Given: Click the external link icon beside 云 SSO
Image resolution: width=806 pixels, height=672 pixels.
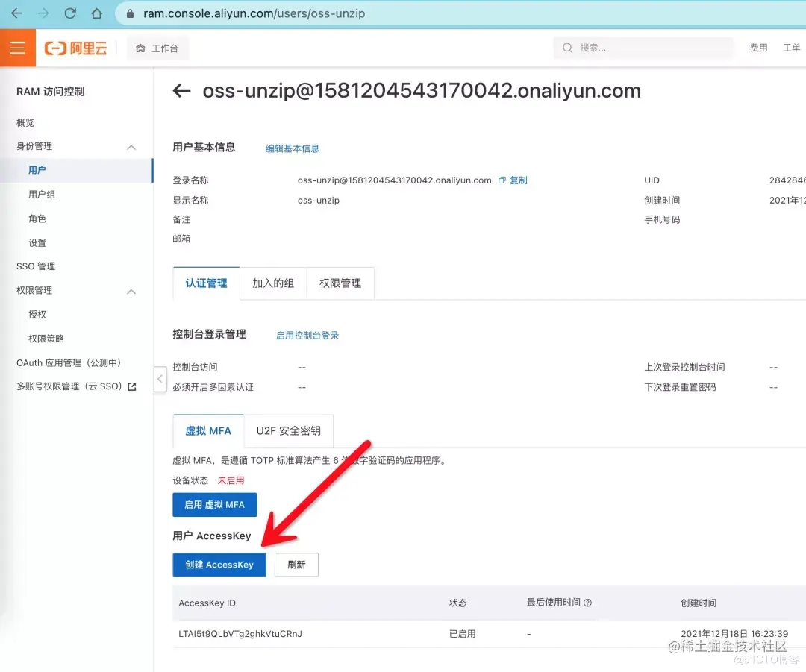Looking at the screenshot, I should (132, 387).
